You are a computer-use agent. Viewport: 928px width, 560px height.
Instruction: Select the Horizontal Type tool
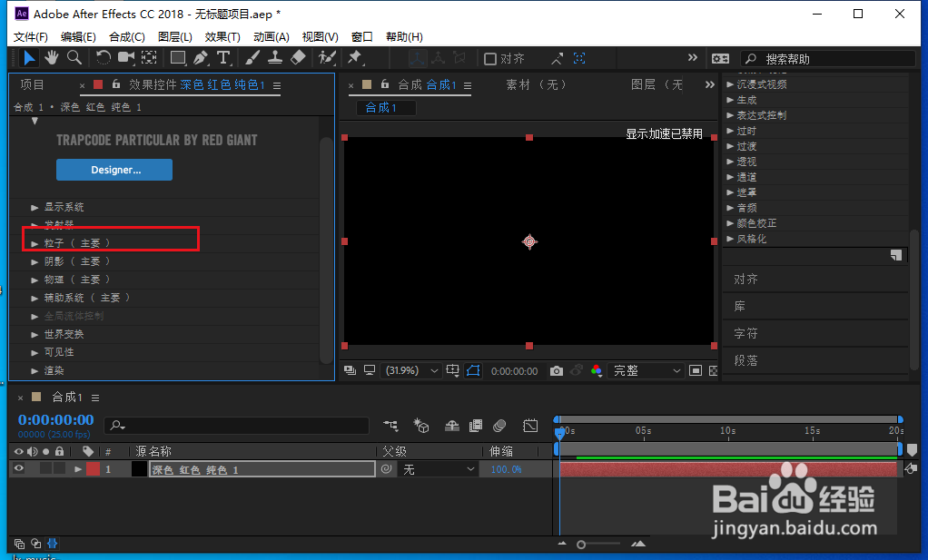point(223,58)
